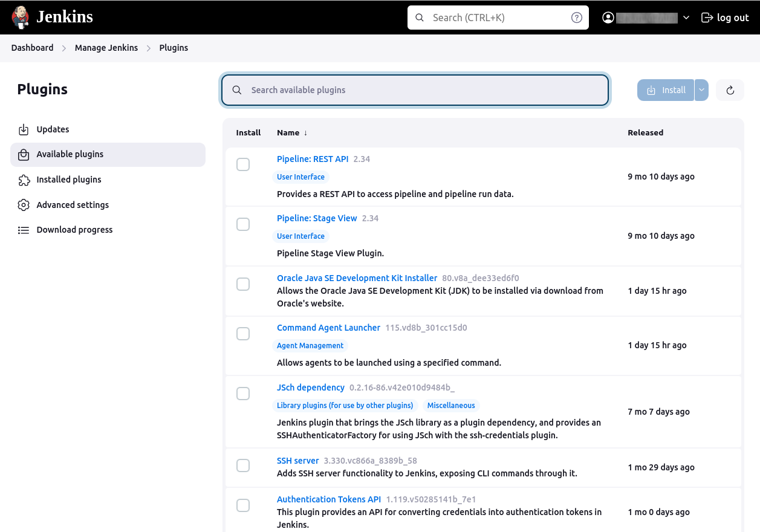Image resolution: width=760 pixels, height=532 pixels.
Task: Click the refresh plugins list icon
Action: point(730,90)
